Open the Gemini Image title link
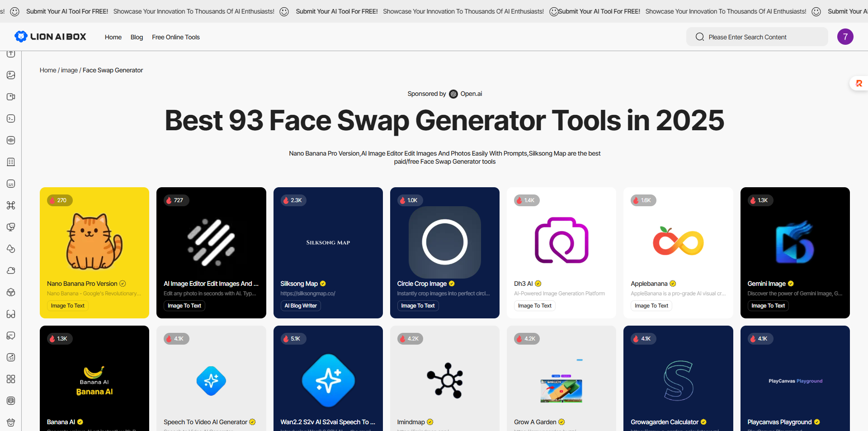 tap(766, 284)
